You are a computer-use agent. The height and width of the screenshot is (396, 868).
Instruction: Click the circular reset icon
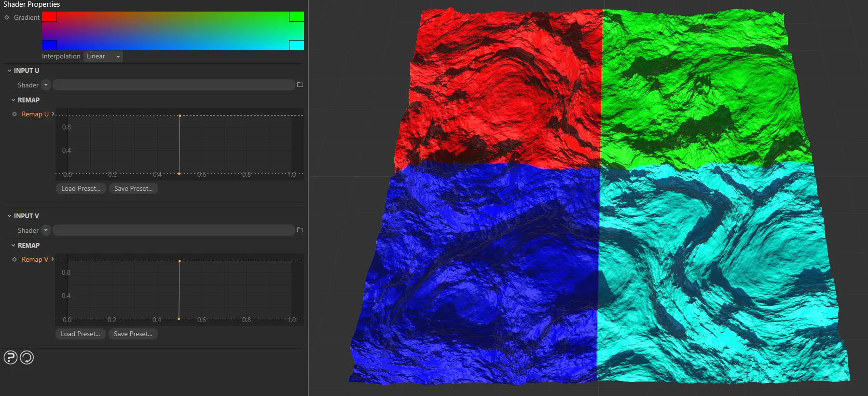tap(27, 357)
